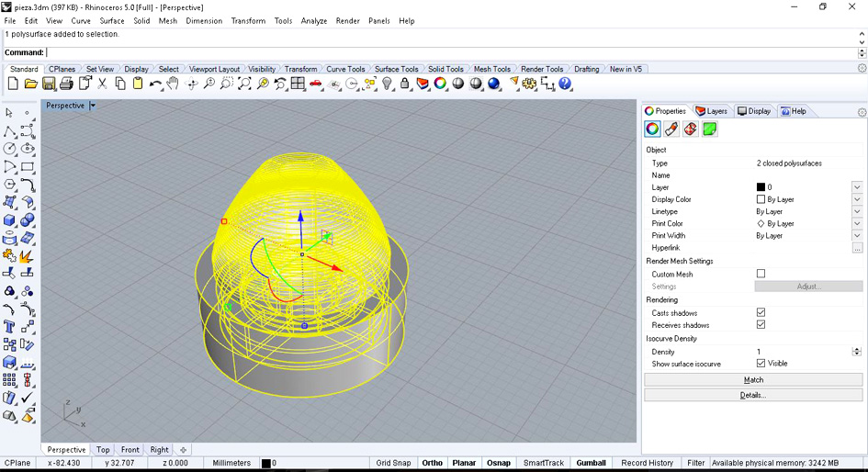Click the blue render sphere icon

(494, 84)
